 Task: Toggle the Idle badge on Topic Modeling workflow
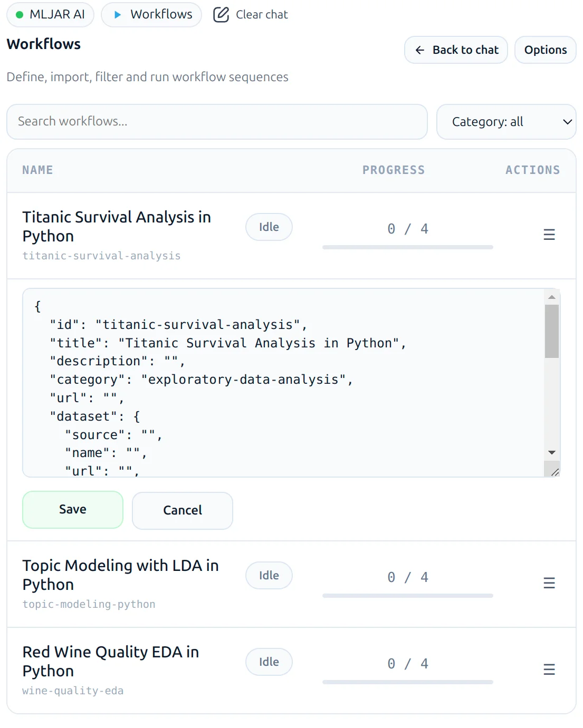(x=269, y=575)
